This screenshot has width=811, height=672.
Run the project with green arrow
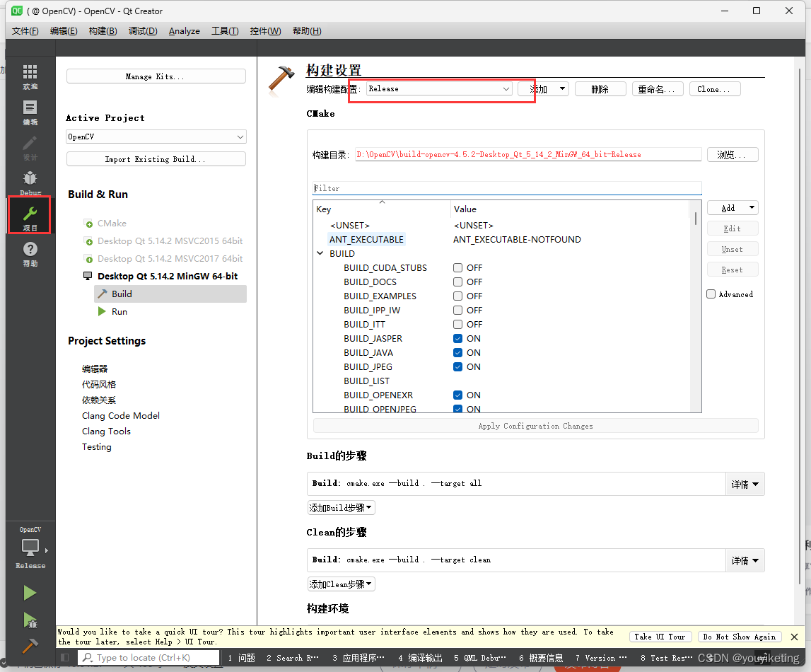pyautogui.click(x=30, y=593)
